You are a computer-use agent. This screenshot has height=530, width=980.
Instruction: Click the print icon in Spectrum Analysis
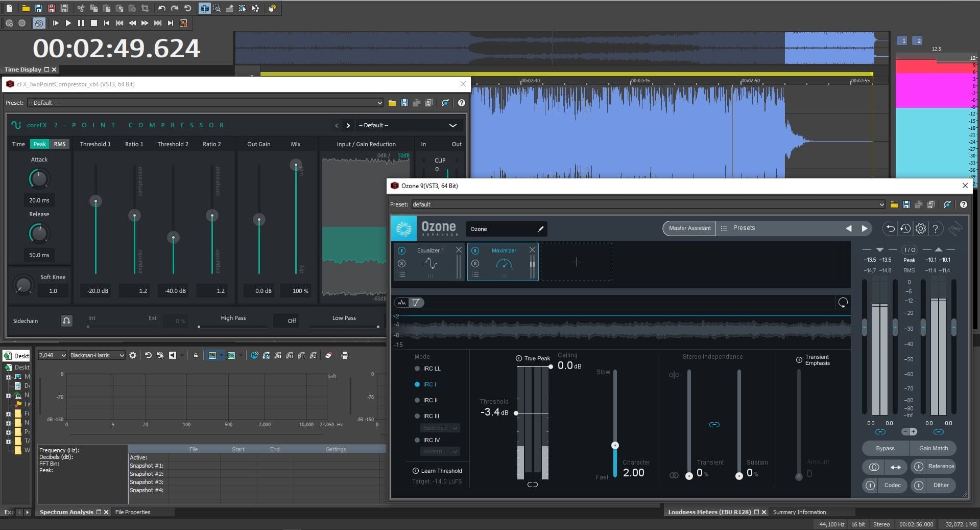[345, 355]
